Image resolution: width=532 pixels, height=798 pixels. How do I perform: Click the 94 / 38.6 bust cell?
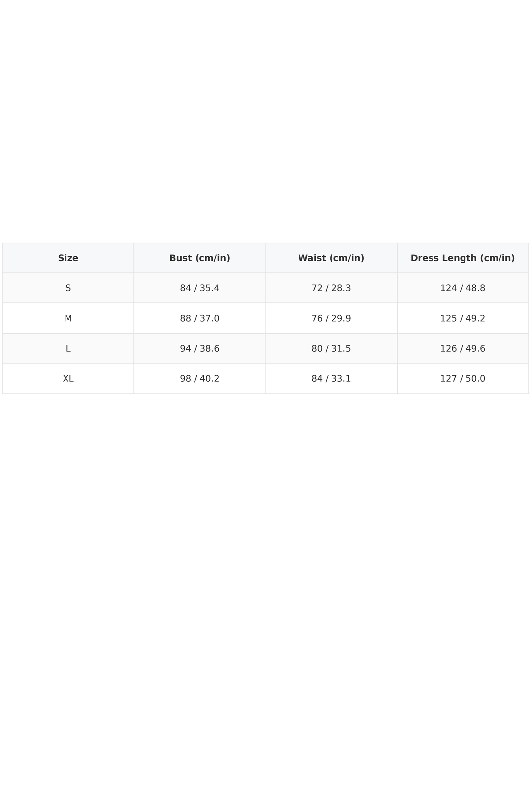click(x=199, y=349)
